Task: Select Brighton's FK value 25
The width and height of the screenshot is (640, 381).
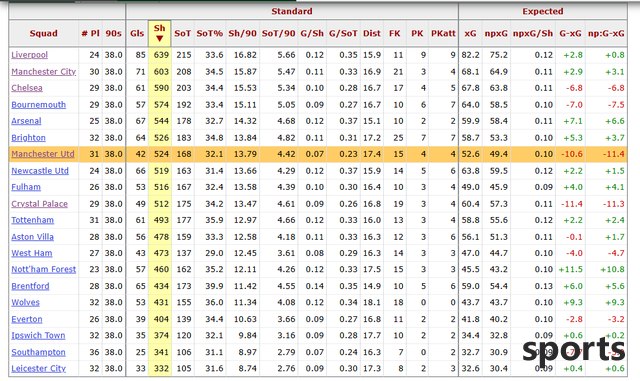Action: click(x=398, y=138)
